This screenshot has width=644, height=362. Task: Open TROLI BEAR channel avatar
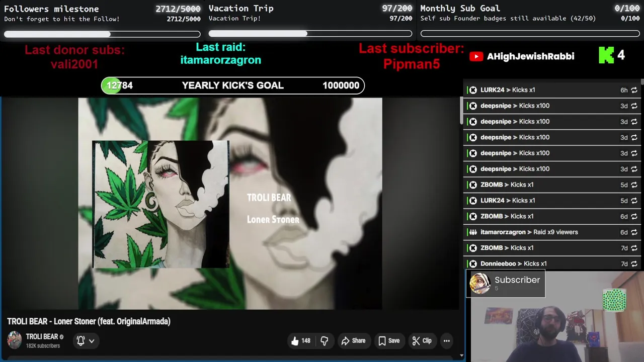[x=15, y=340]
